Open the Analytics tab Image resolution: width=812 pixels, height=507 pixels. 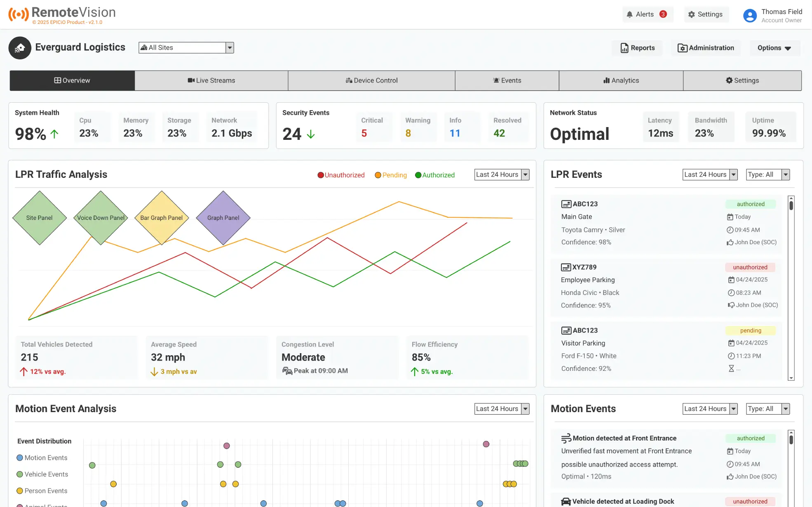(621, 80)
